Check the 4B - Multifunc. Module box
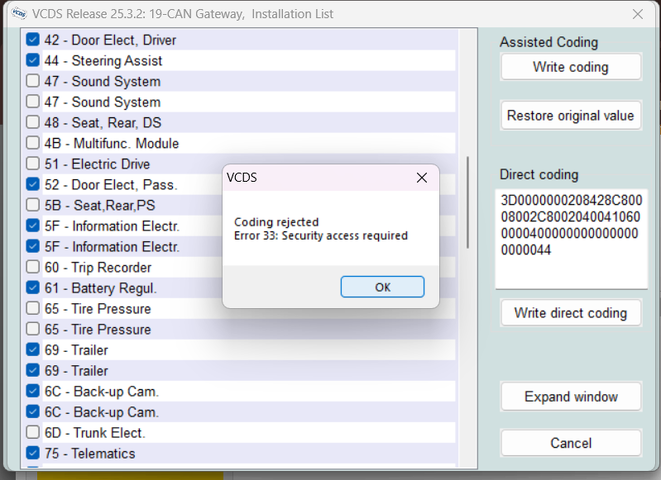 [x=33, y=143]
